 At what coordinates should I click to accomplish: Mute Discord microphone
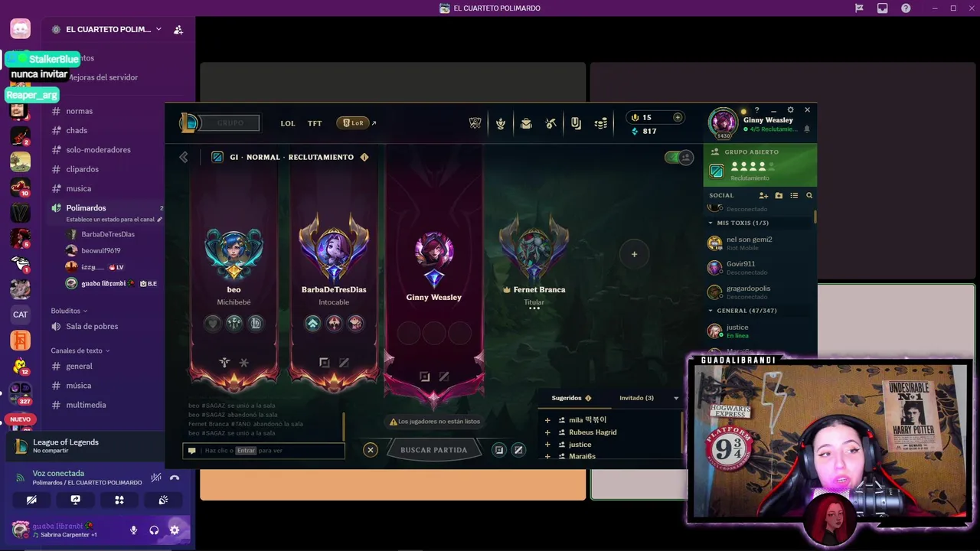coord(134,530)
